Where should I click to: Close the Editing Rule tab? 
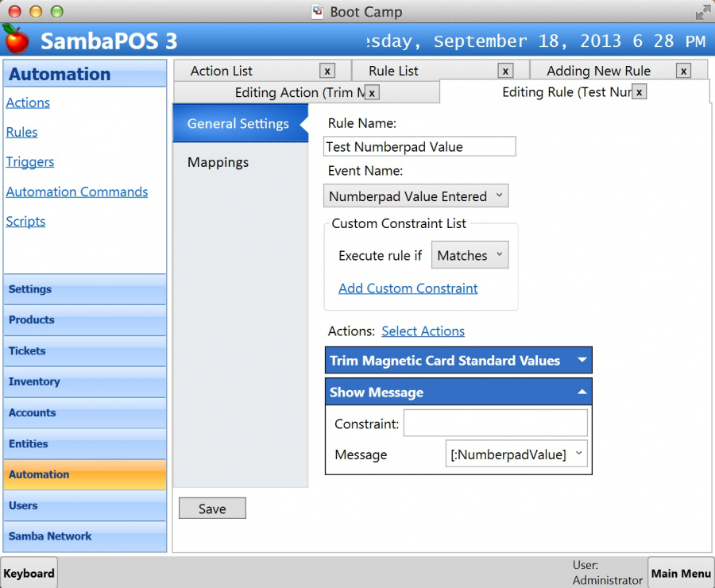[639, 92]
